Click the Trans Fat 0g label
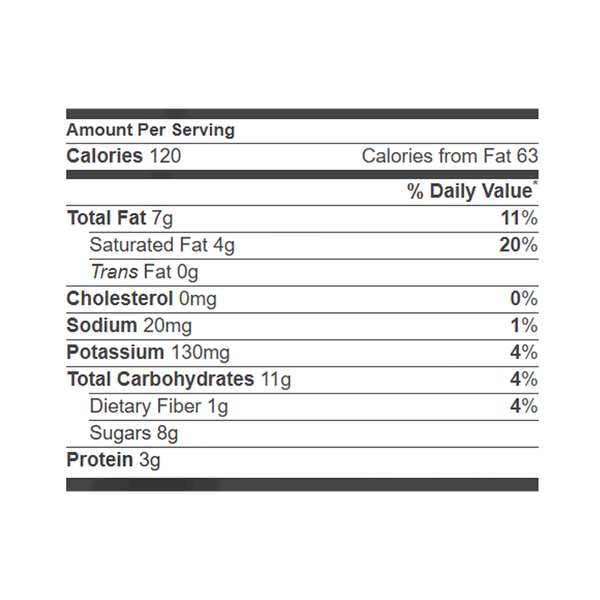Screen dimensions: 600x600 coord(144,271)
